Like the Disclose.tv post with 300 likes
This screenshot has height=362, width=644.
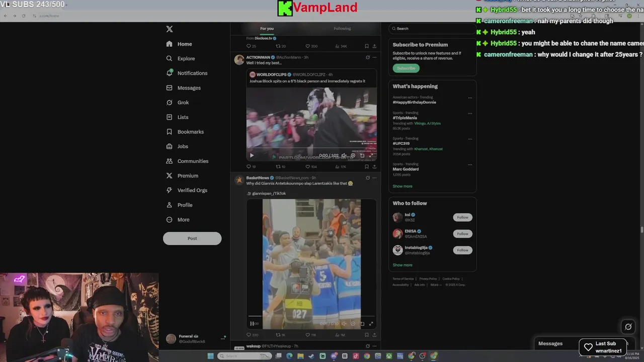[308, 46]
